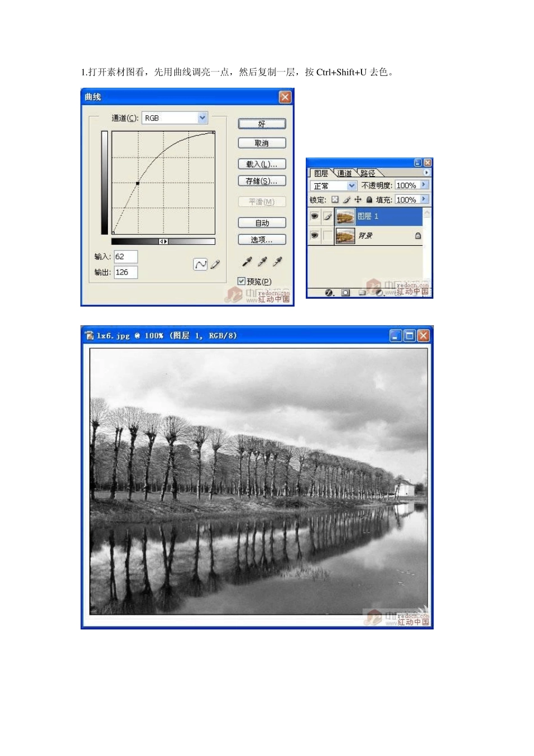Select the 图层 1 thumbnail
The height and width of the screenshot is (756, 534).
345,216
